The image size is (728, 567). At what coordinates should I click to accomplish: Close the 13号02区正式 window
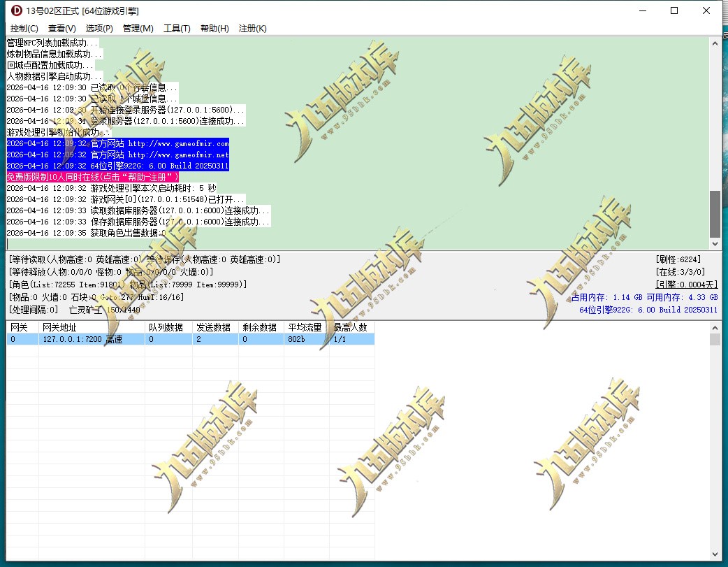[x=706, y=10]
